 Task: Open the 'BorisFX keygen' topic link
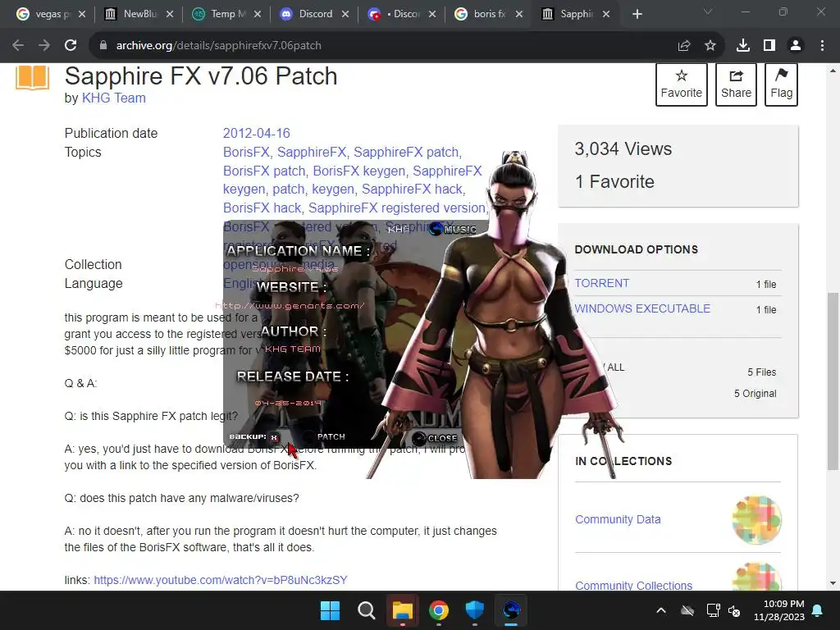pos(359,171)
